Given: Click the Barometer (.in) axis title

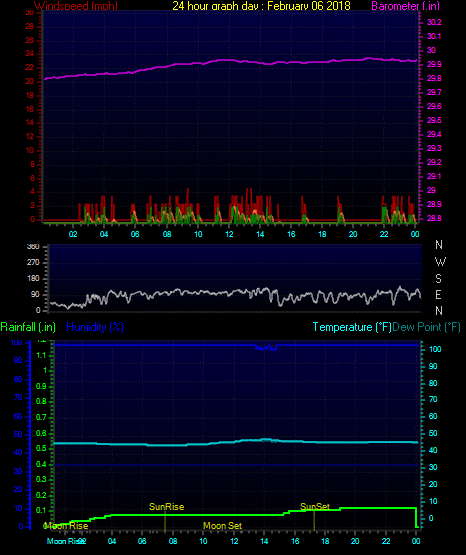Looking at the screenshot, I should click(x=405, y=6).
